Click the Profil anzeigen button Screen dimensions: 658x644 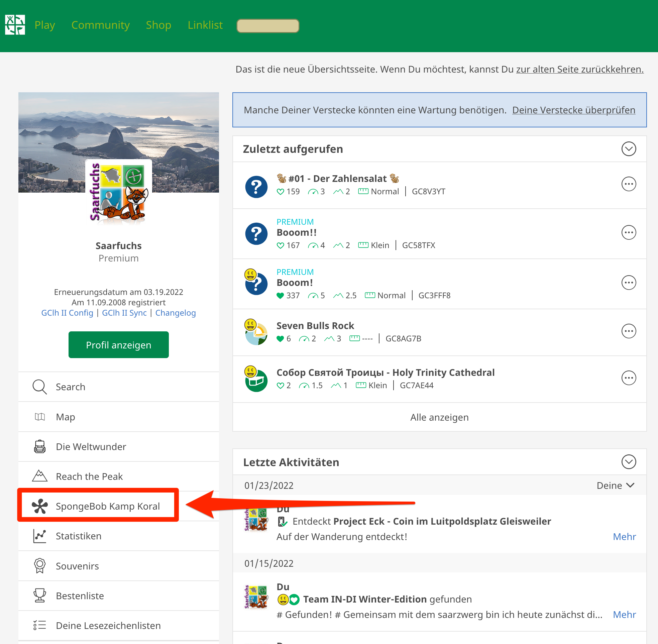[x=118, y=345]
